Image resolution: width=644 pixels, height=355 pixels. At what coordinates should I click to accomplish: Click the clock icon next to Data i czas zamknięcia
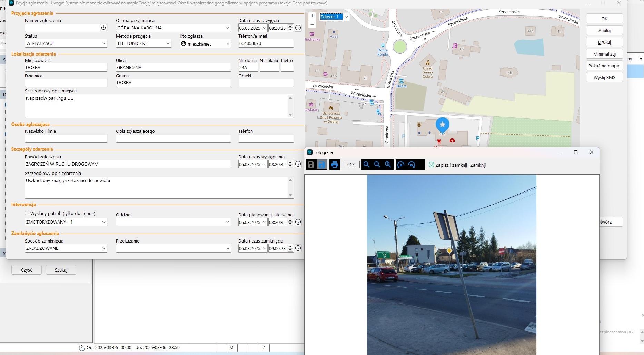298,248
